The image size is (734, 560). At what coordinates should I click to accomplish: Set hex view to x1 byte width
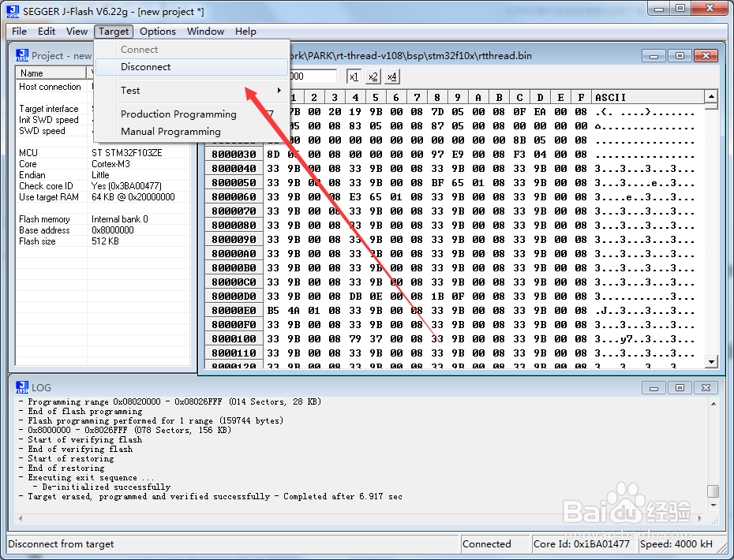pos(354,77)
